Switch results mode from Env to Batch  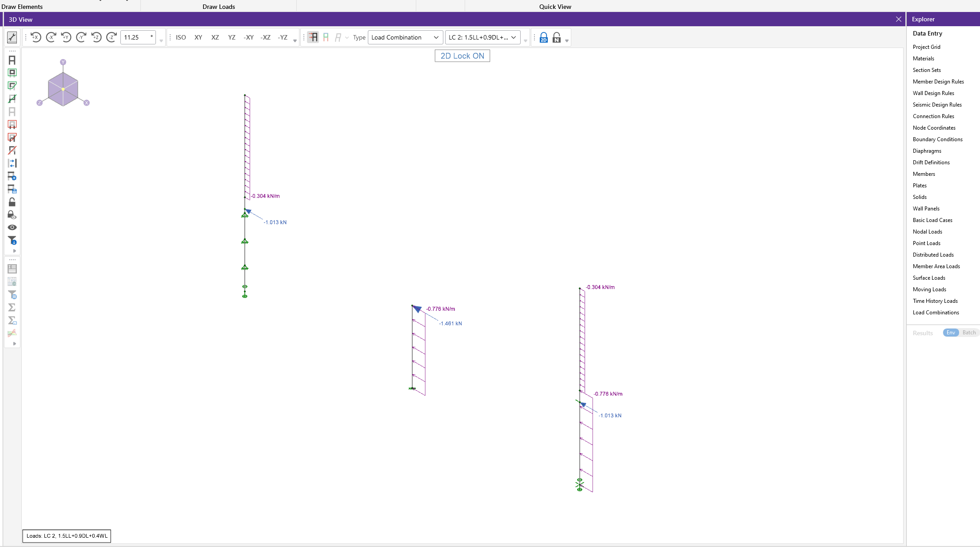pyautogui.click(x=969, y=332)
